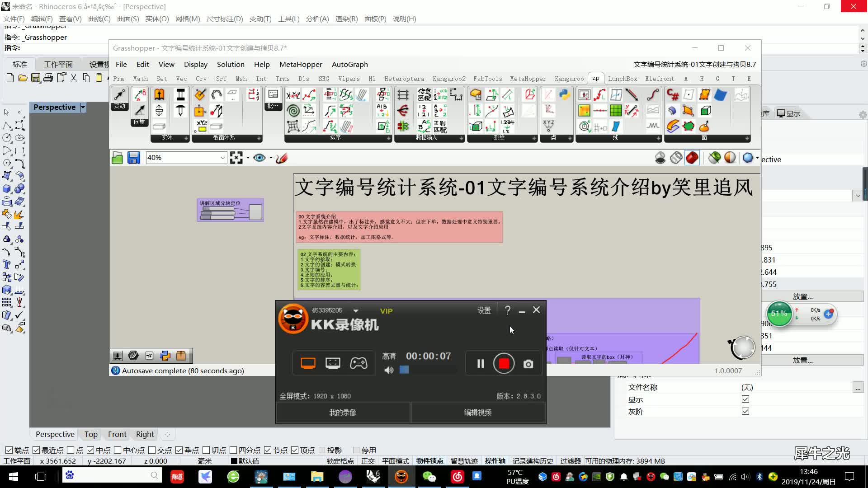Toggle 显示 checkbox in properties panel

745,399
